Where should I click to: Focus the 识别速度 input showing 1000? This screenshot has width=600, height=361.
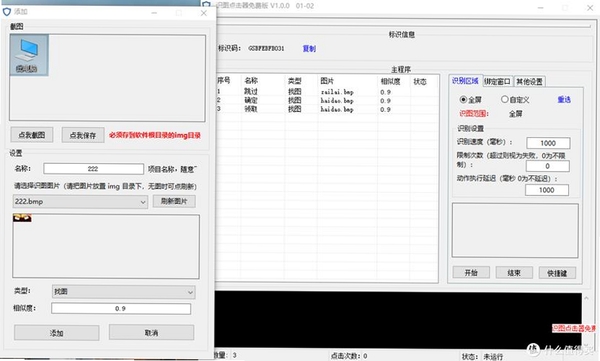click(x=548, y=143)
